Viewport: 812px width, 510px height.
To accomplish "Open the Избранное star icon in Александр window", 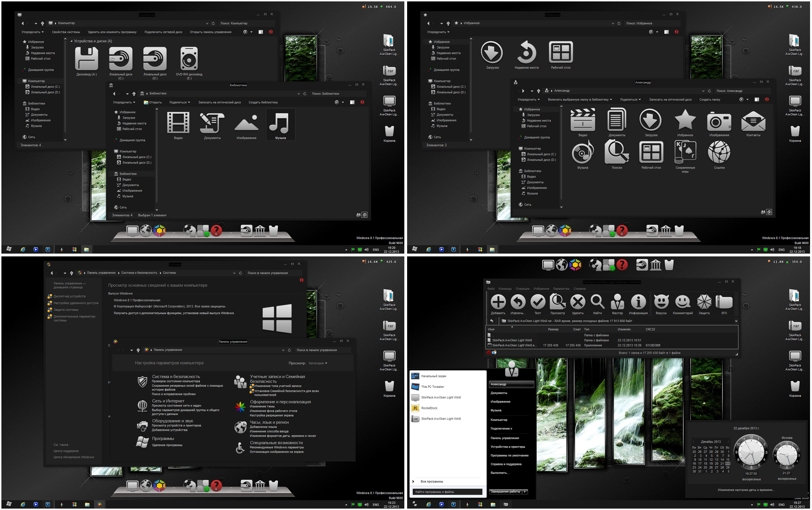I will coord(685,123).
